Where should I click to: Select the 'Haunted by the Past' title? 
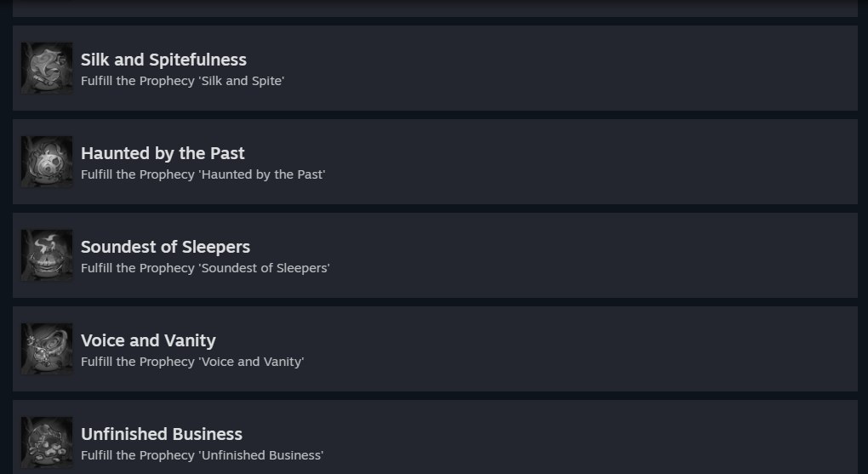163,153
